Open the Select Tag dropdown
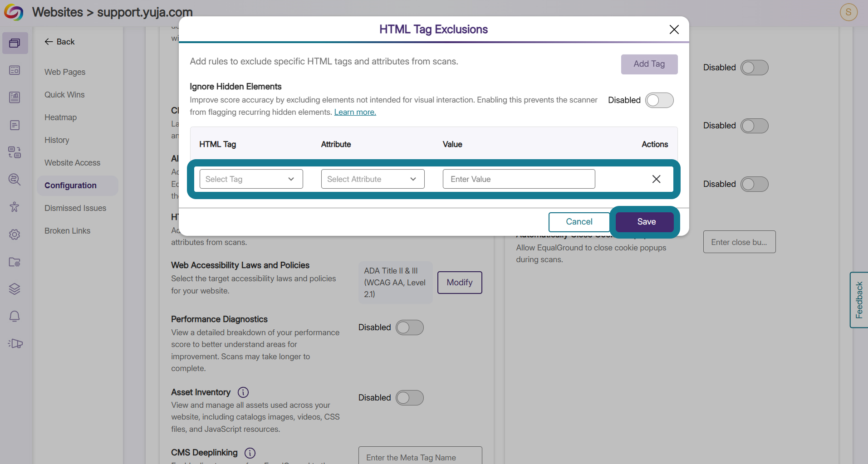 (x=251, y=179)
